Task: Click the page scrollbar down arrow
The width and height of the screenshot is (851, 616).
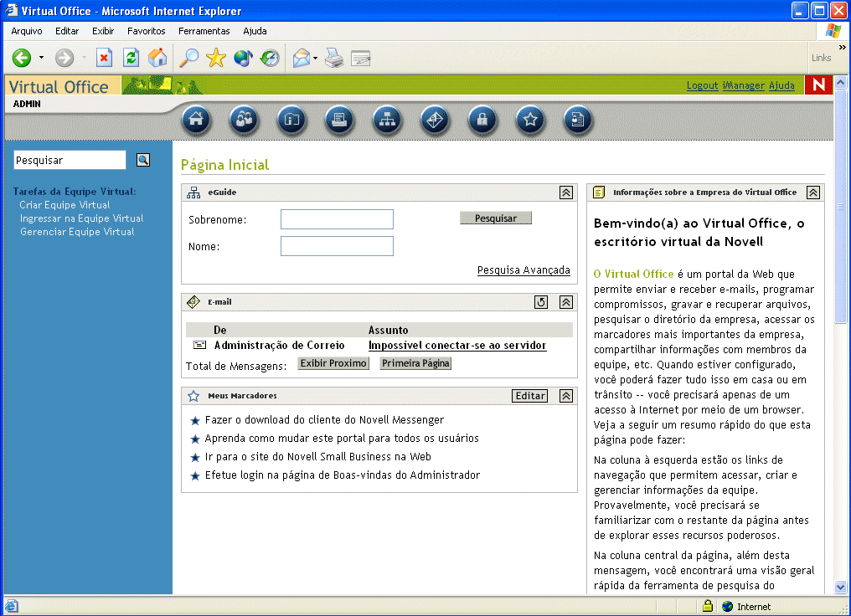Action: click(x=841, y=588)
